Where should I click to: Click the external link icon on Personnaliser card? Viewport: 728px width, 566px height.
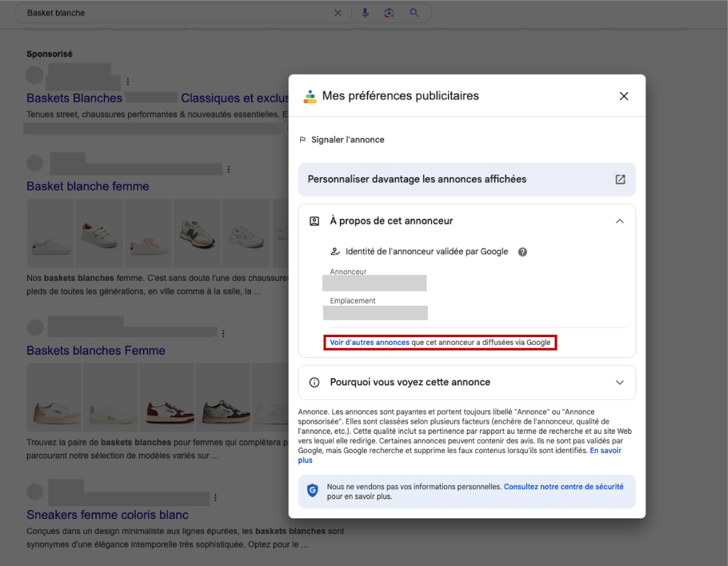tap(620, 179)
